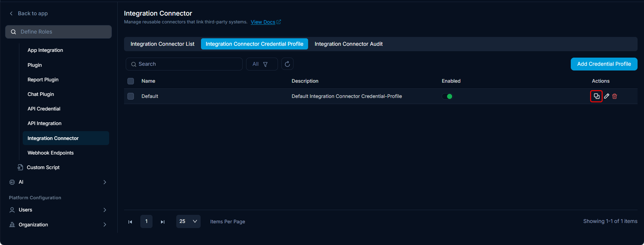
Task: Click the Enabled column header
Action: 451,81
